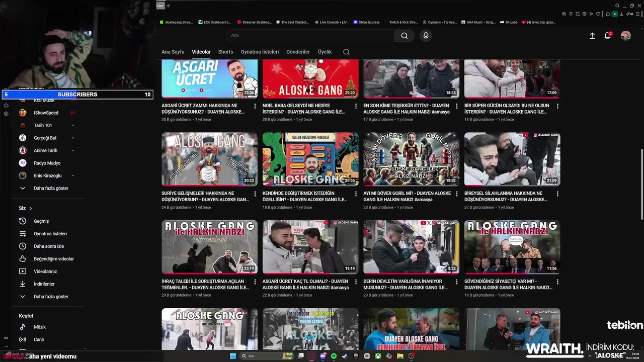Open the 6K Labs bookmark

508,22
